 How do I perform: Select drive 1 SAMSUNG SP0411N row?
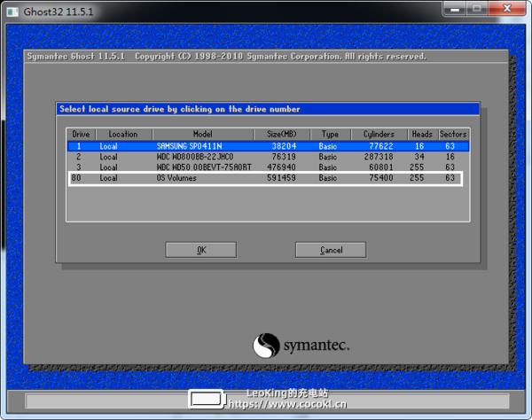(268, 146)
